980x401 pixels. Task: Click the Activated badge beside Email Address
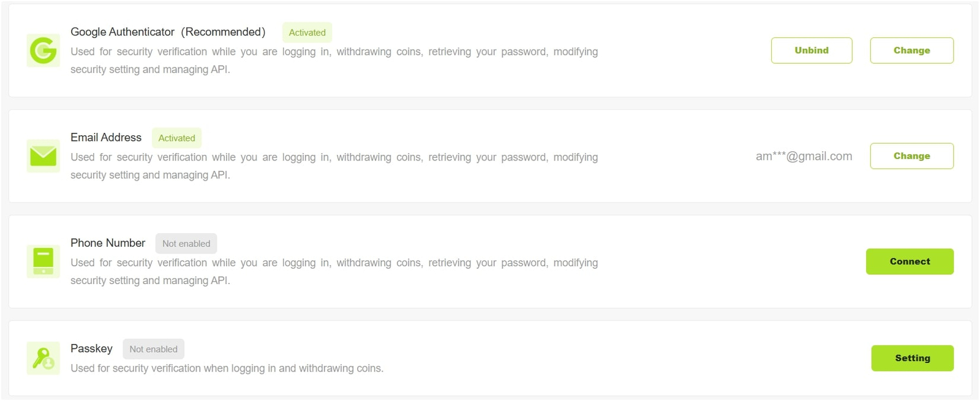pos(176,138)
